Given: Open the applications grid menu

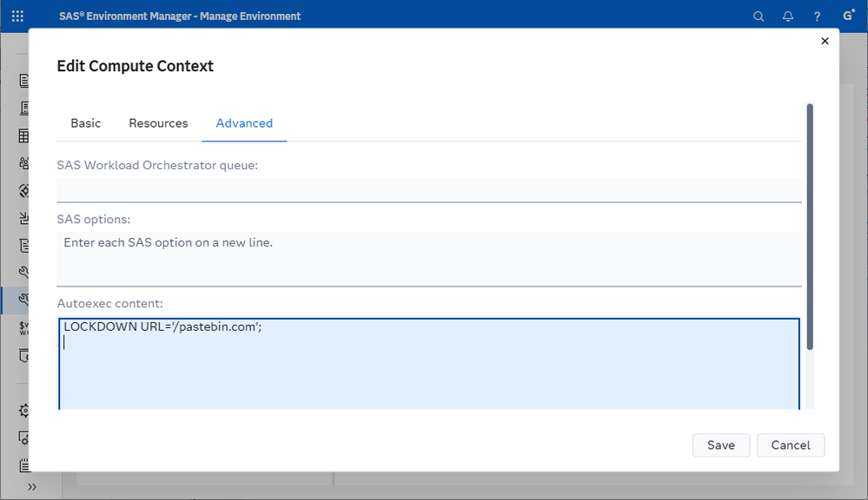Looking at the screenshot, I should pos(17,16).
